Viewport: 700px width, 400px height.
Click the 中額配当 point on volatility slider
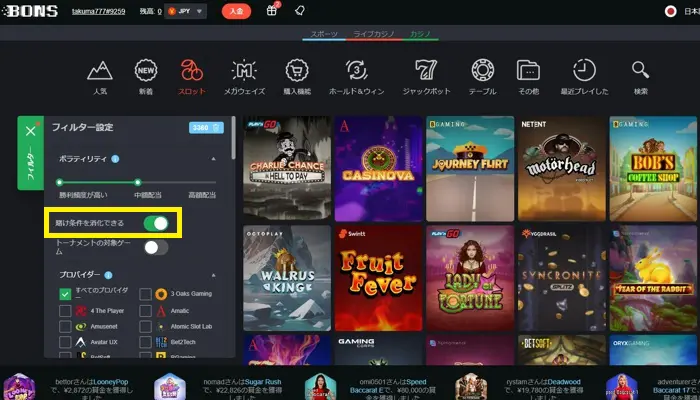click(138, 182)
